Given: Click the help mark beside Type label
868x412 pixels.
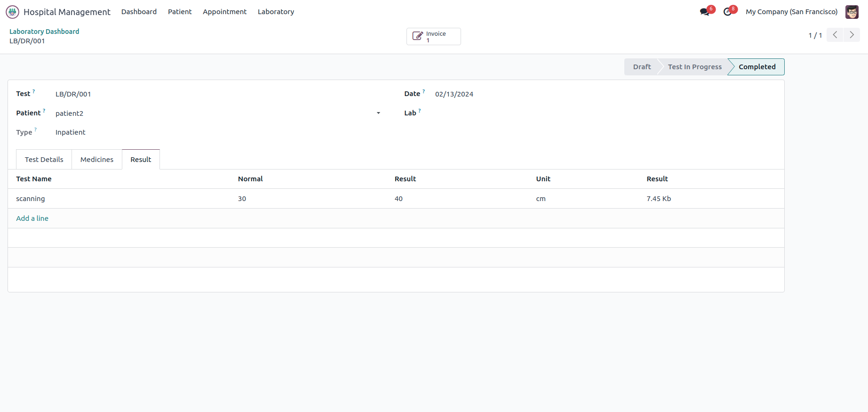Looking at the screenshot, I should click(x=35, y=130).
